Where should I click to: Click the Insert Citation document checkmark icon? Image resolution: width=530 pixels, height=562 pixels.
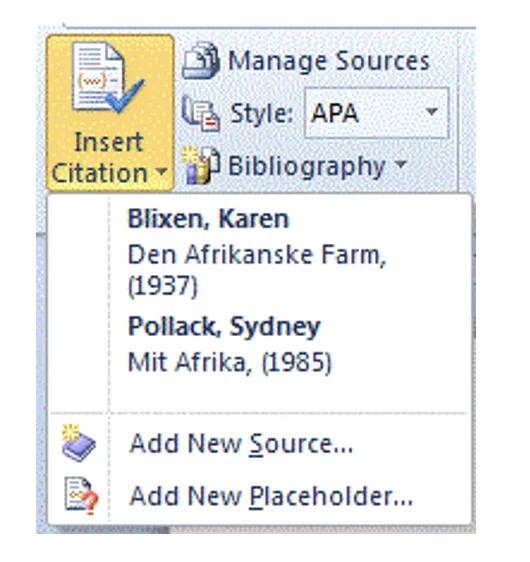(x=108, y=77)
